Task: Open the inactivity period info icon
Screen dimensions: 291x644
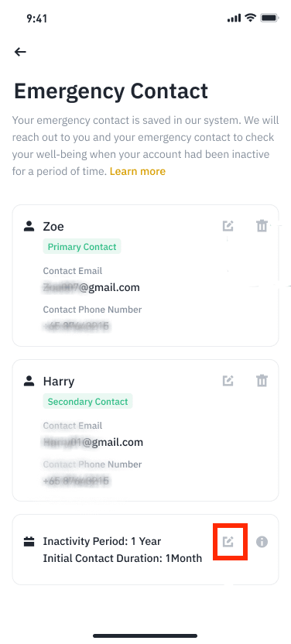Action: [x=262, y=542]
